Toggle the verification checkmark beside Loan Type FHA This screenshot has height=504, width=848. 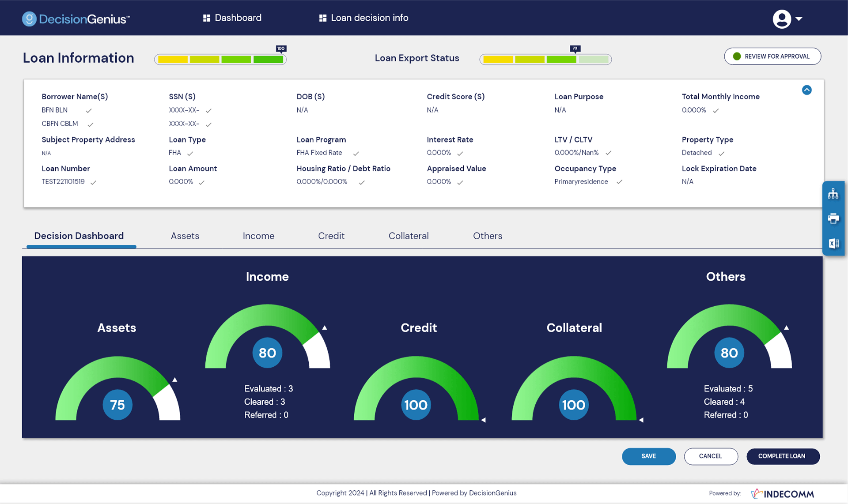(x=190, y=153)
